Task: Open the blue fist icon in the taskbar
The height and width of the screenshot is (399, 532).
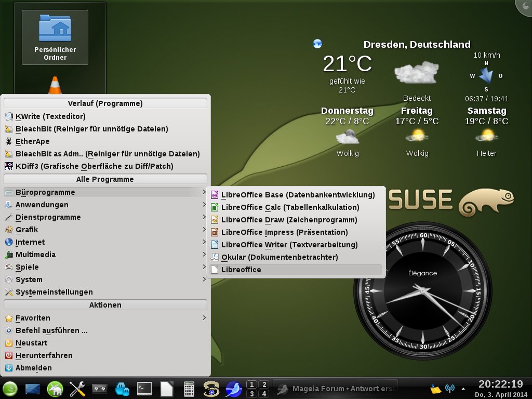Action: [122, 389]
